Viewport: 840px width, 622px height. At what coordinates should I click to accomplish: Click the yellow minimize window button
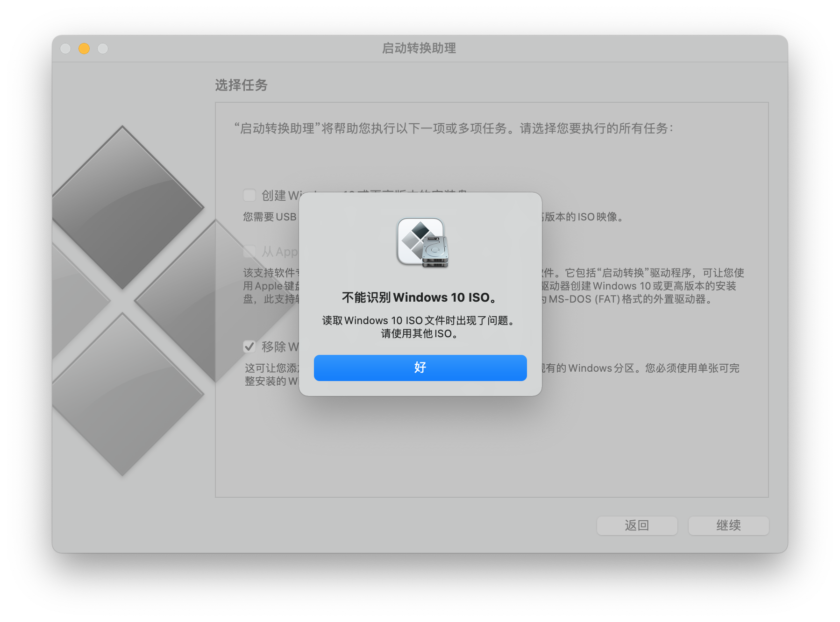(x=84, y=49)
